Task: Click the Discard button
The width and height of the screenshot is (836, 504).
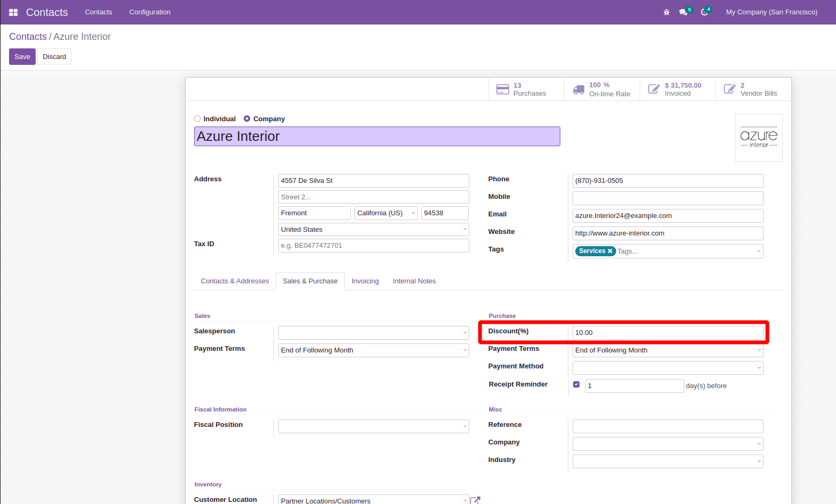Action: [54, 57]
